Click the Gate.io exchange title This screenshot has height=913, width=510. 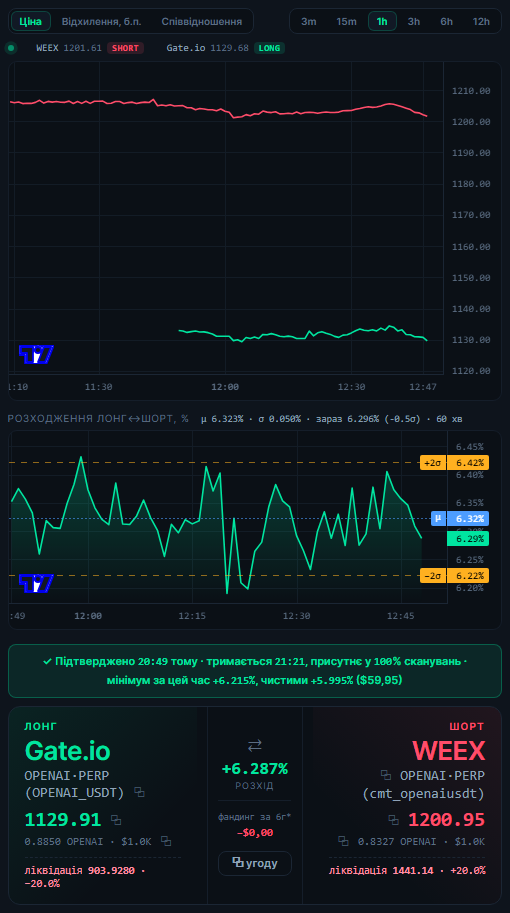click(x=68, y=751)
